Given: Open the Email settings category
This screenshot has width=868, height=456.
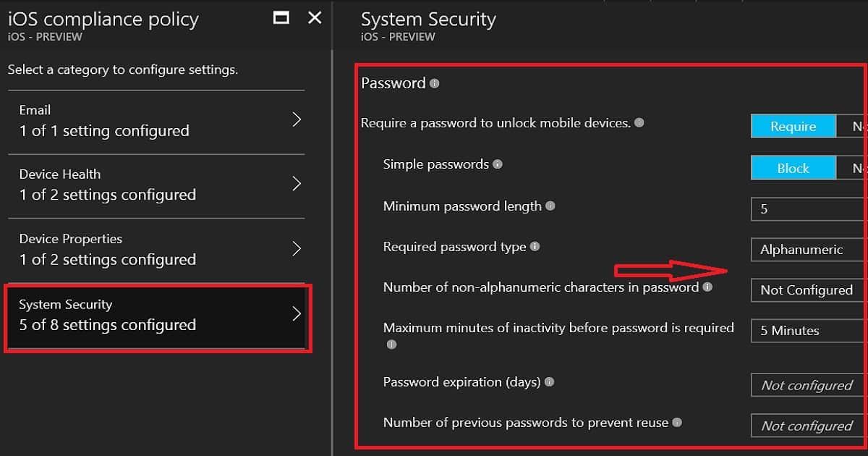Looking at the screenshot, I should (x=156, y=121).
